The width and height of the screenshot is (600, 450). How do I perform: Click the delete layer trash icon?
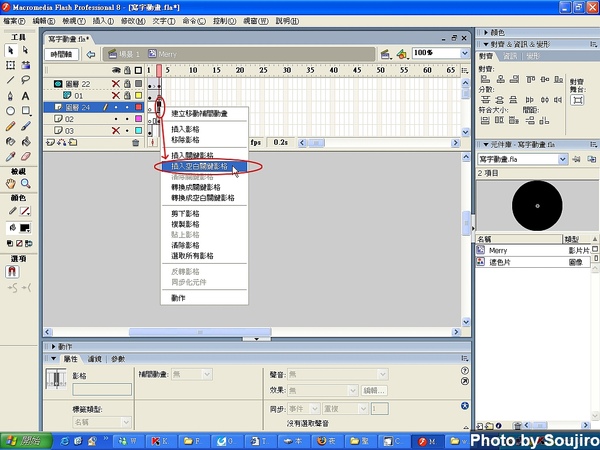click(x=136, y=143)
